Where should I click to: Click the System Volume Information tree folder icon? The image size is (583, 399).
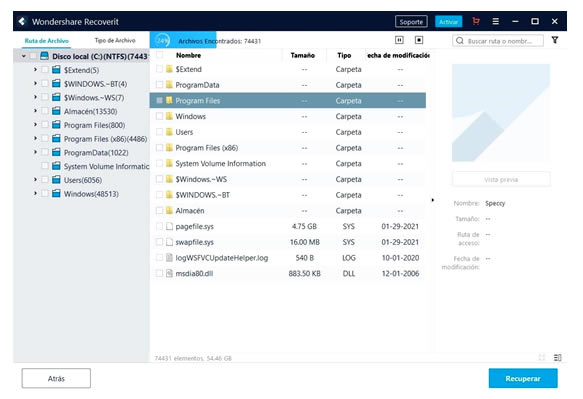56,166
